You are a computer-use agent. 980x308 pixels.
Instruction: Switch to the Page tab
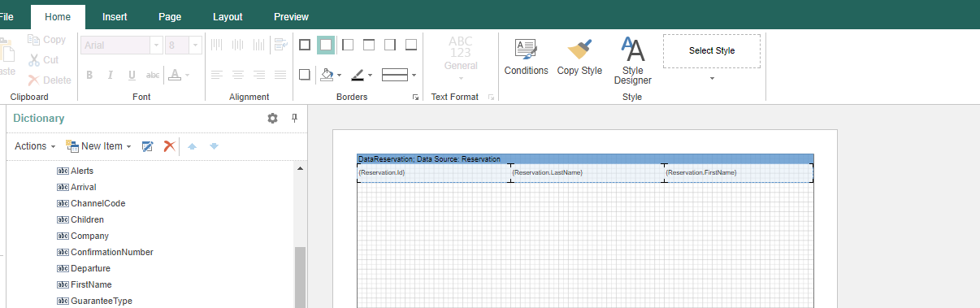point(170,16)
